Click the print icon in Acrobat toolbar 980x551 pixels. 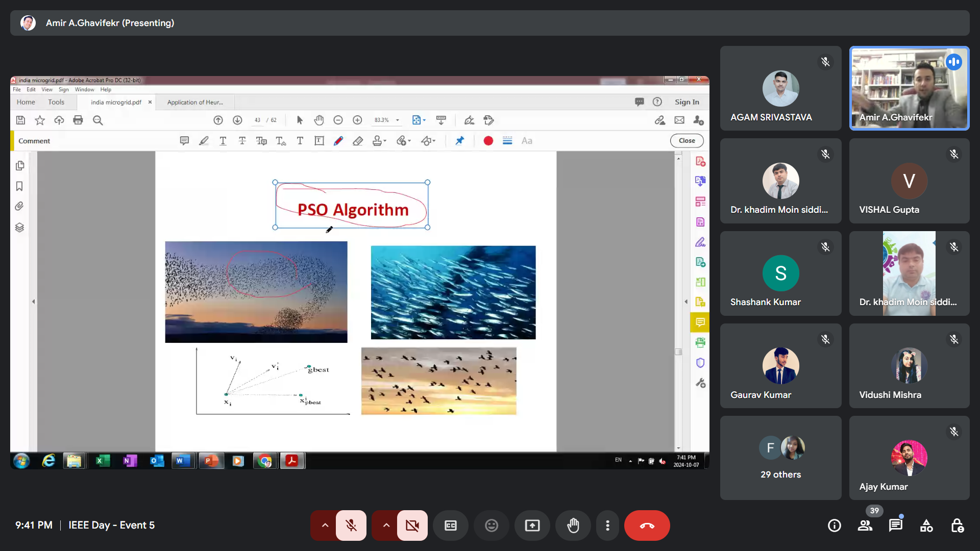coord(78,120)
